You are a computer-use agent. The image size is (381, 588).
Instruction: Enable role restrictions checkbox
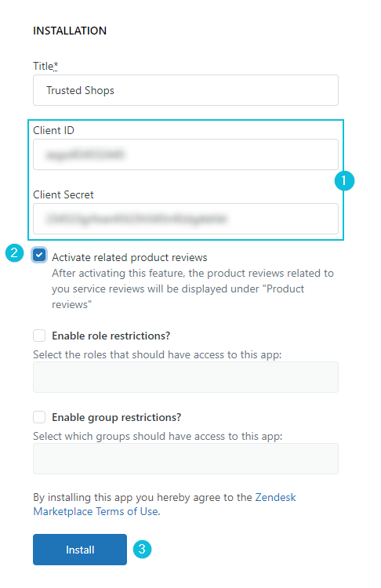pos(39,336)
